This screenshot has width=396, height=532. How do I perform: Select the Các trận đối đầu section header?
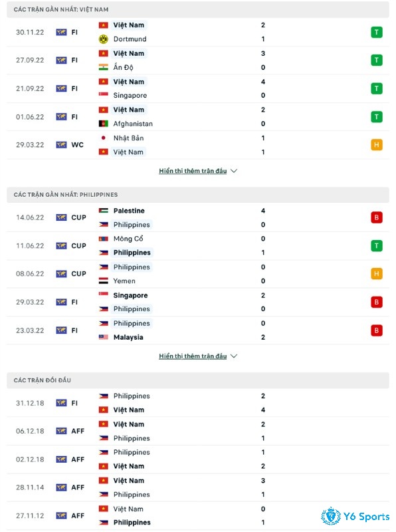pyautogui.click(x=197, y=380)
